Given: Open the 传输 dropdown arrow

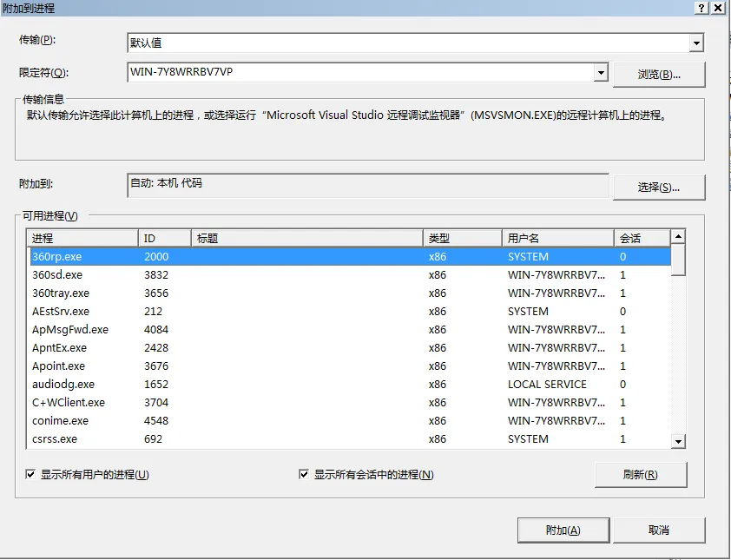Looking at the screenshot, I should tap(695, 43).
